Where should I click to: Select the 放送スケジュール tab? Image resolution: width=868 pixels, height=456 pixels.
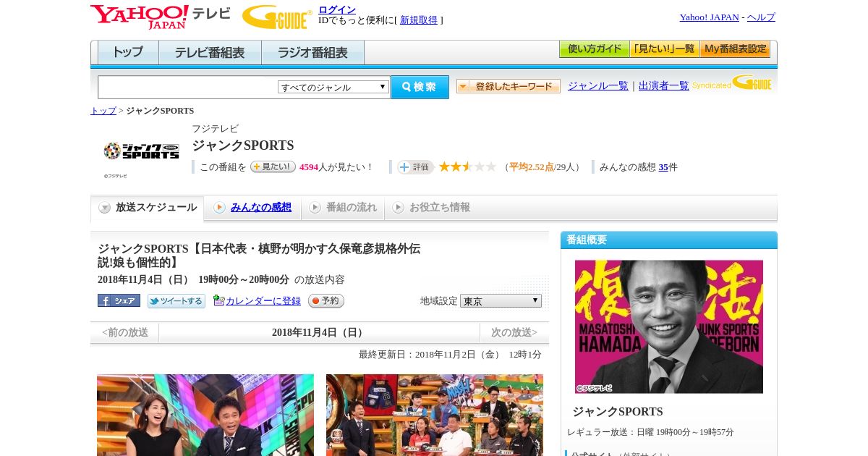pos(148,208)
